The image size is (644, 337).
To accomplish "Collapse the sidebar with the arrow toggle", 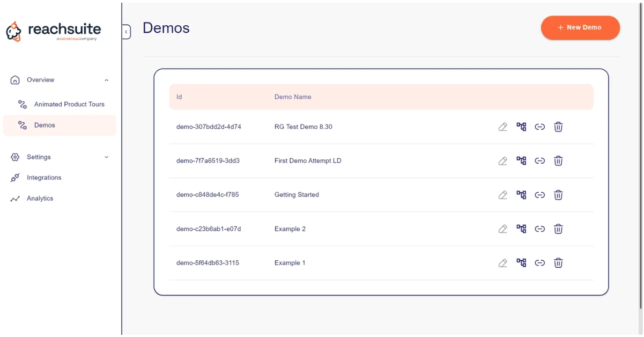I will click(x=127, y=32).
